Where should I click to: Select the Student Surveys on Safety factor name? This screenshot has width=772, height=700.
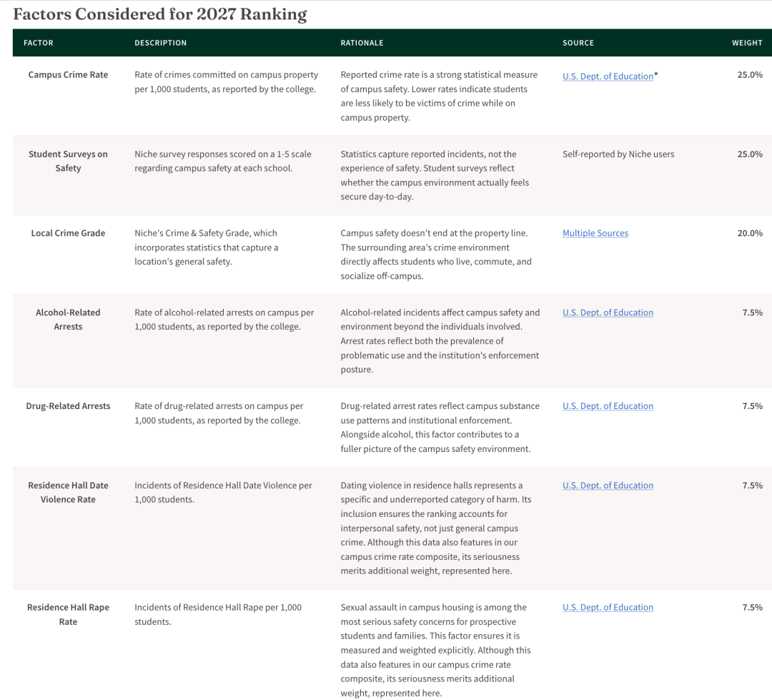68,161
